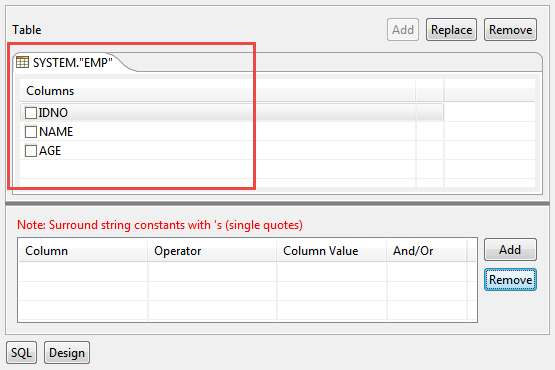The height and width of the screenshot is (370, 555).
Task: Remove the selected table with top Remove
Action: click(510, 30)
